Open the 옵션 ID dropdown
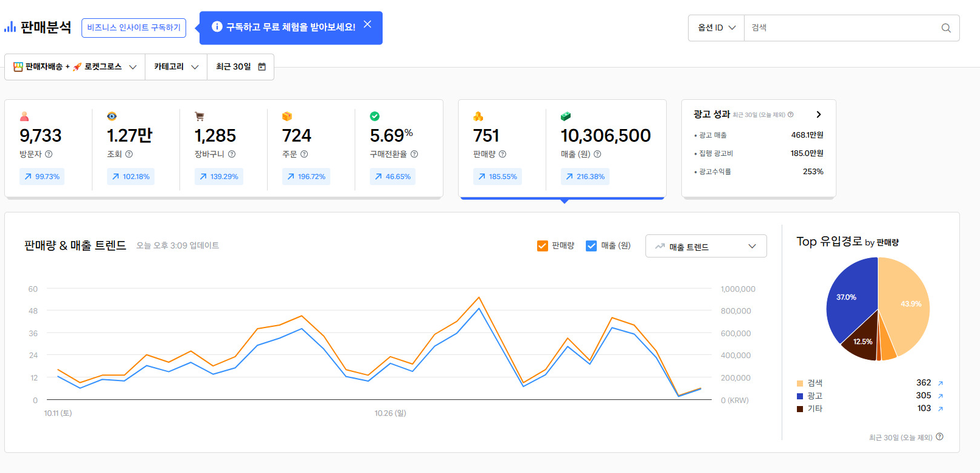Viewport: 980px width, 473px height. (716, 28)
